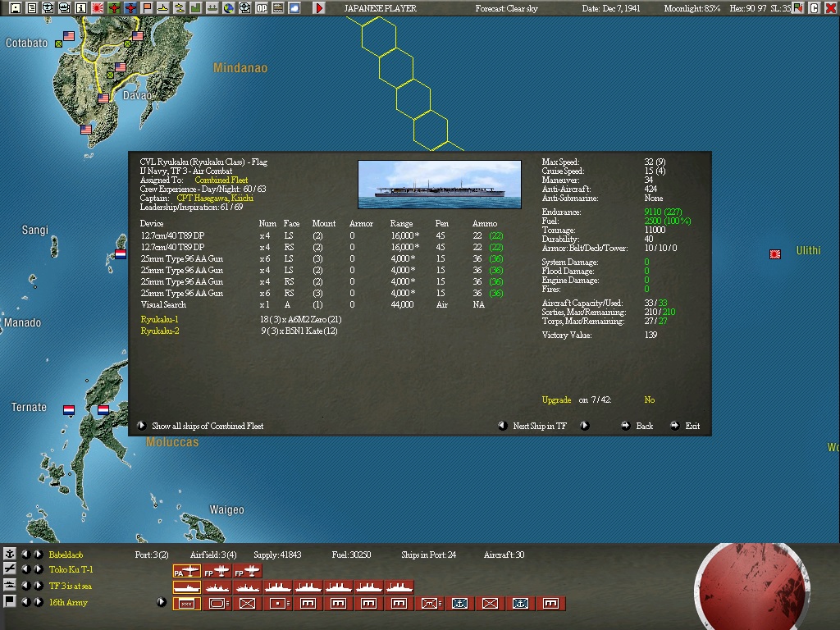Click the Exit button
Image resolution: width=840 pixels, height=630 pixels.
(x=685, y=426)
